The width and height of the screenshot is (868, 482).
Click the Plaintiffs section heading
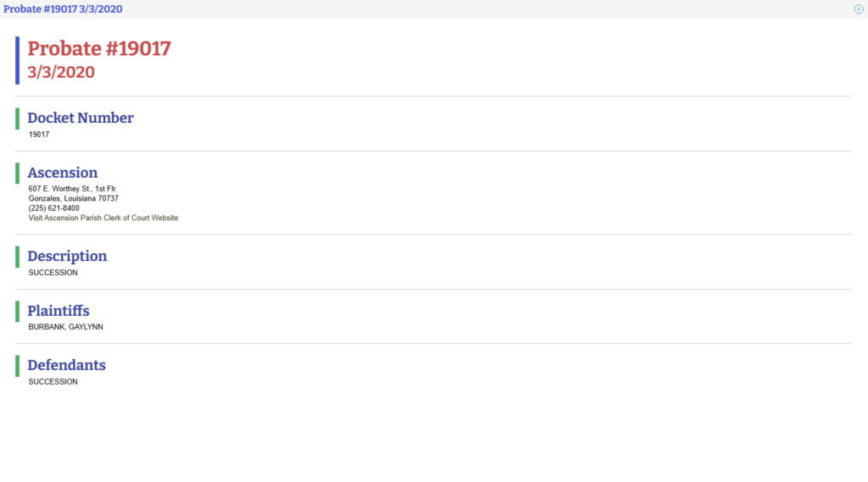pos(58,311)
